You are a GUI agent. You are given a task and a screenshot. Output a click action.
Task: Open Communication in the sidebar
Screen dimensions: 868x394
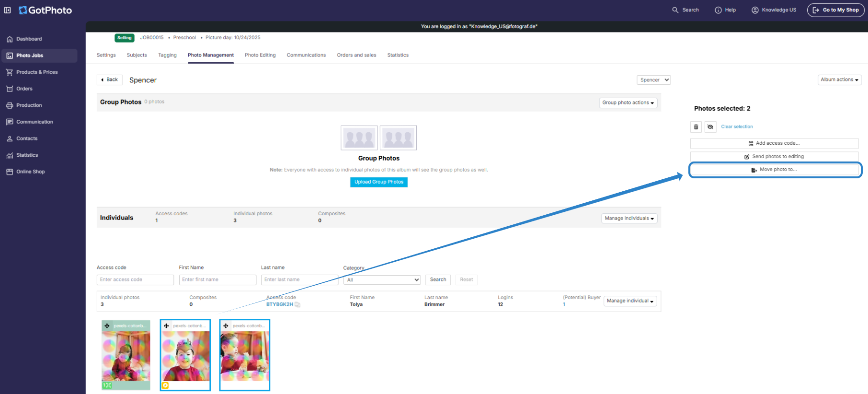tap(39, 122)
